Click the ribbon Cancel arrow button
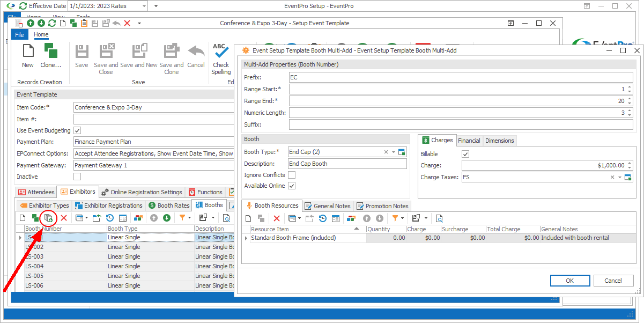Viewport: 644px width, 323px height. point(196,56)
